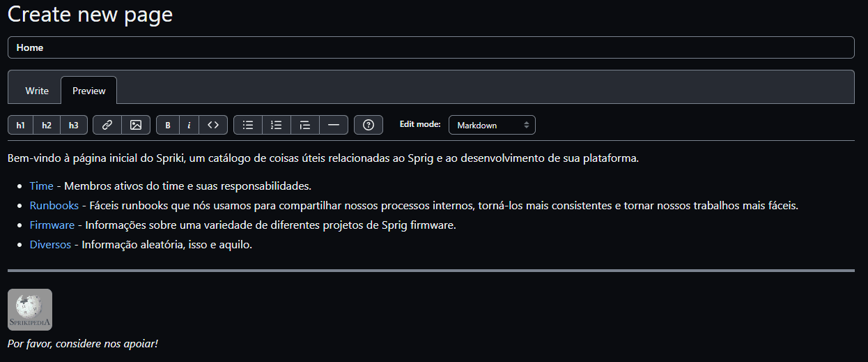This screenshot has height=362, width=868.
Task: Follow the Firmware link
Action: 52,225
